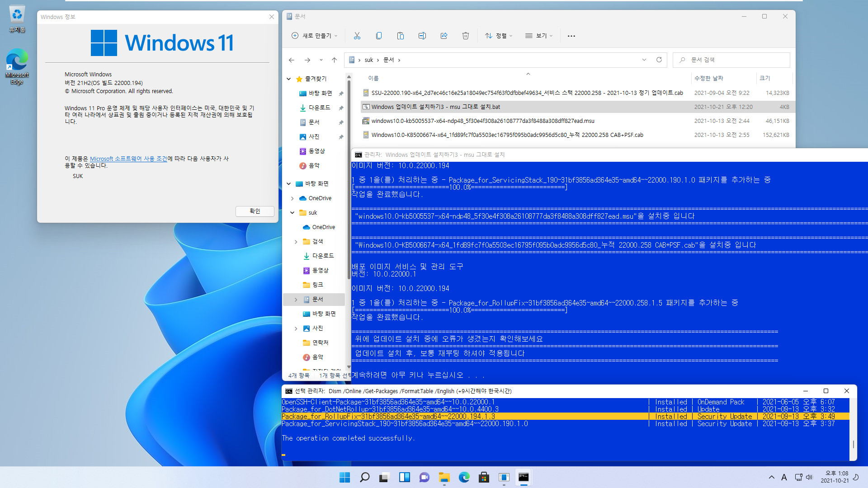Click 확인 button in Windows 정보 dialog
868x488 pixels.
click(x=255, y=211)
